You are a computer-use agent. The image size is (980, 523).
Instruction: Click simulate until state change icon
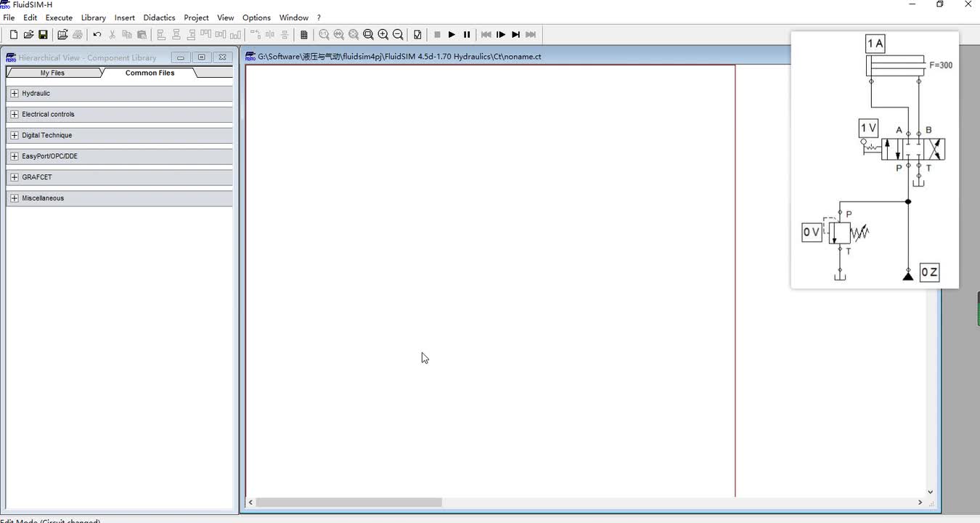click(x=516, y=35)
